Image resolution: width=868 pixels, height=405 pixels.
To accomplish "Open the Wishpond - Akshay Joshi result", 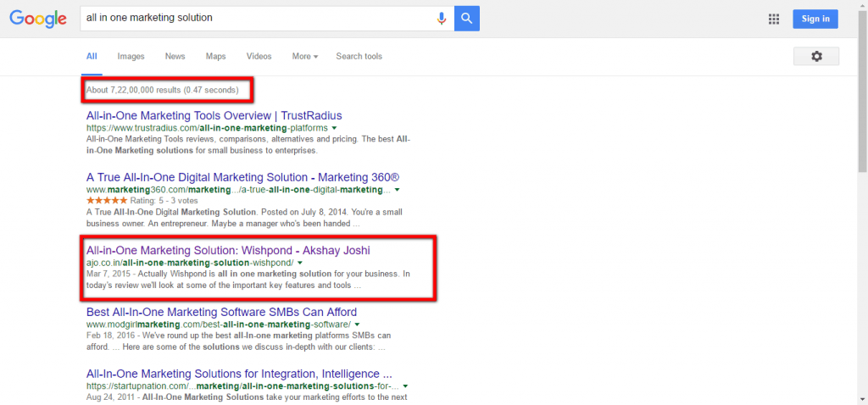I will (x=228, y=250).
